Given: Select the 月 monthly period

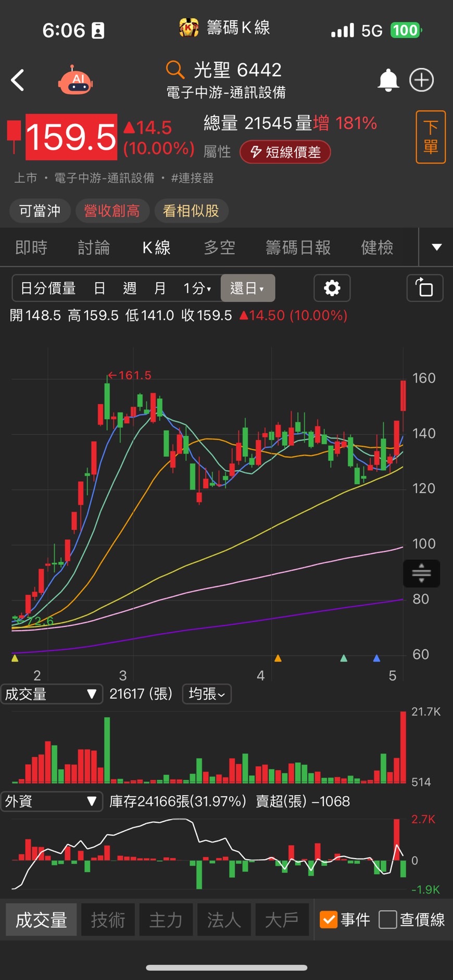Looking at the screenshot, I should (160, 288).
